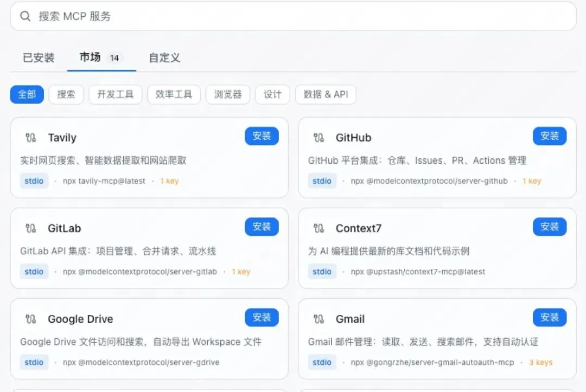Click Context7 description 为 AI 编程提供

pyautogui.click(x=388, y=251)
